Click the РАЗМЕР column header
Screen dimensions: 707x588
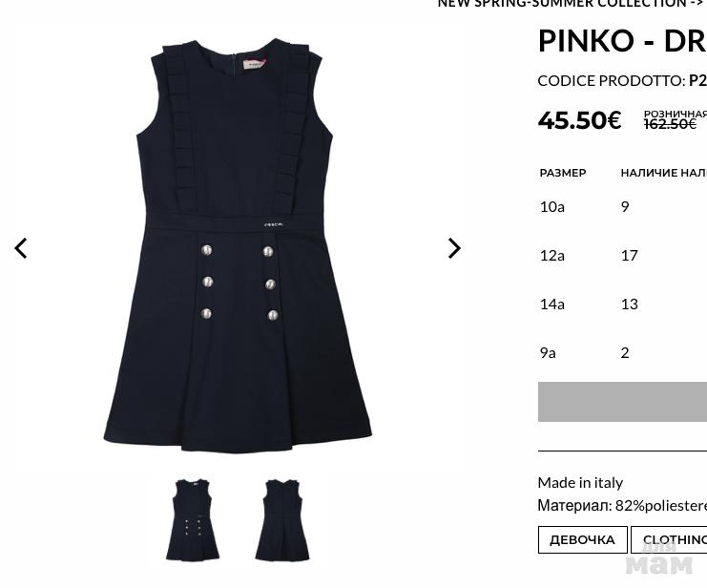point(563,173)
